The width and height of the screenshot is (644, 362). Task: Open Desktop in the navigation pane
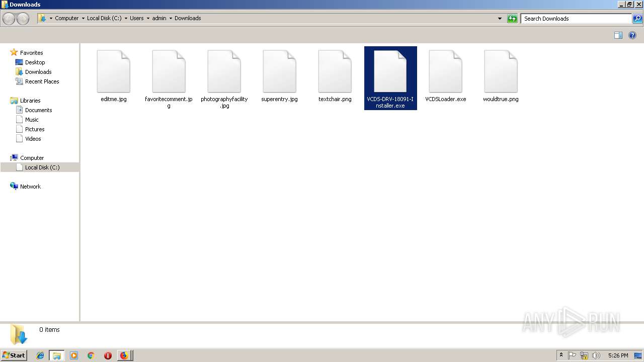click(35, 62)
